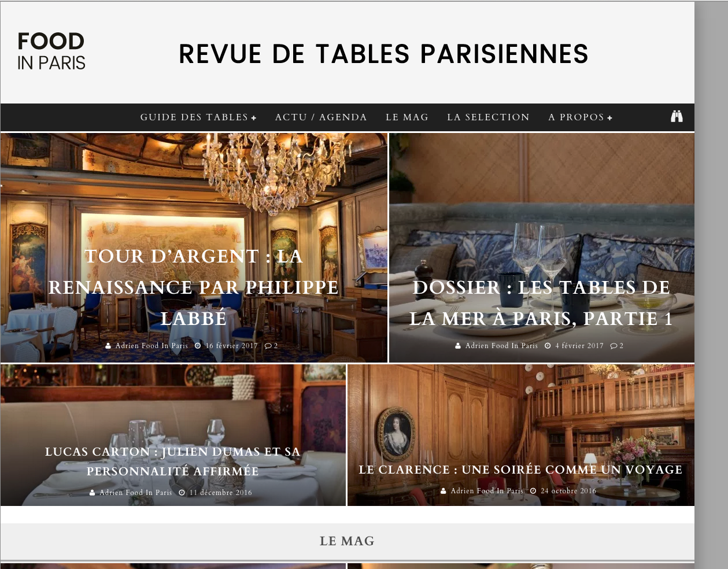Open the Actu / Agenda menu item
This screenshot has width=728, height=569.
point(321,117)
